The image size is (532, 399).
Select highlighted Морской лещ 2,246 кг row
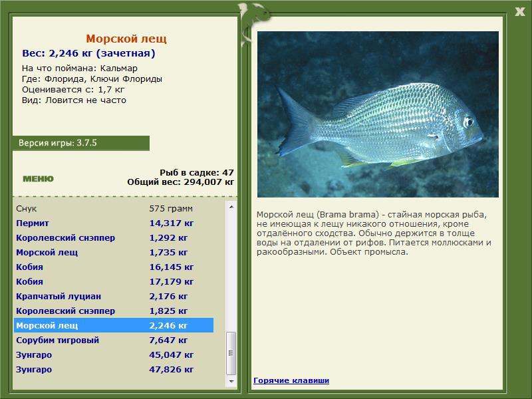(x=113, y=325)
